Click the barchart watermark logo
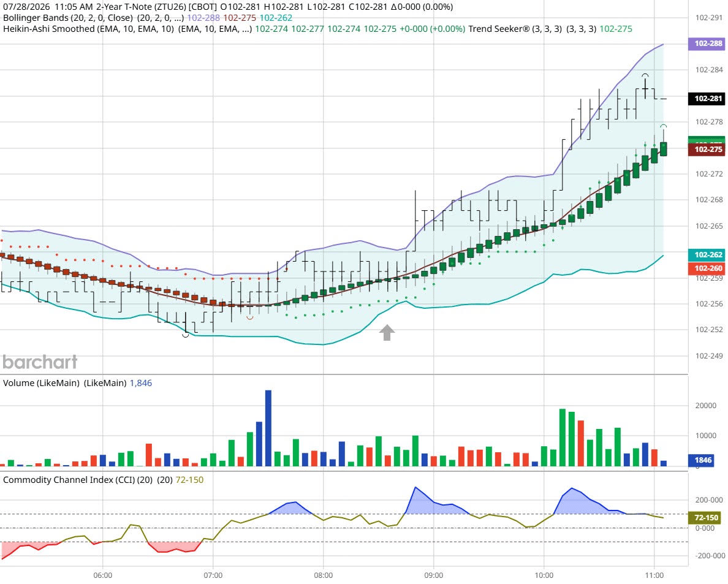This screenshot has width=728, height=584. coord(40,362)
